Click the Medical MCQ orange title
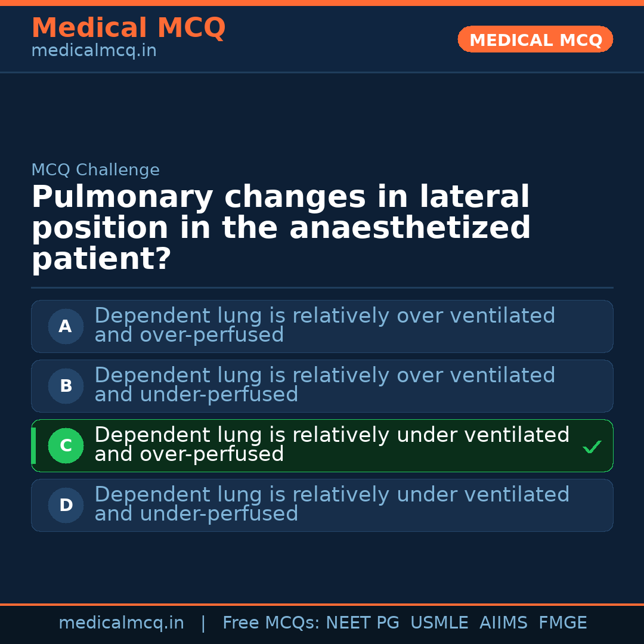Image resolution: width=644 pixels, height=644 pixels. coord(128,27)
